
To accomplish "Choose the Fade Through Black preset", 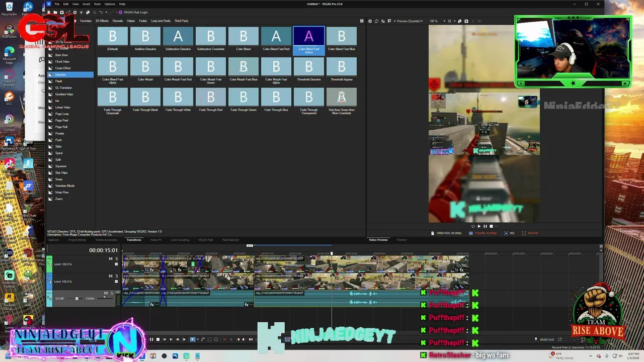I will point(145,100).
